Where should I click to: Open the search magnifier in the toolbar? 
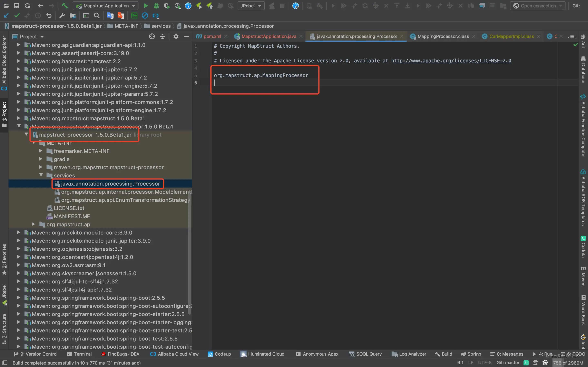(97, 16)
